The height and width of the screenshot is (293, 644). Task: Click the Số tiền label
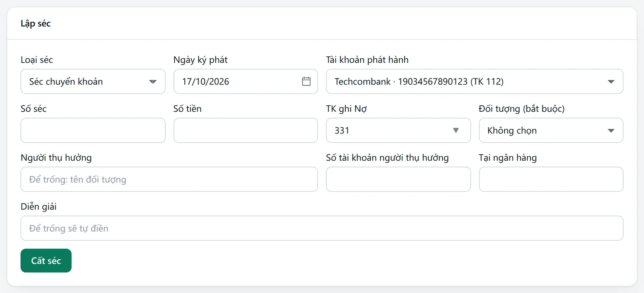[187, 109]
